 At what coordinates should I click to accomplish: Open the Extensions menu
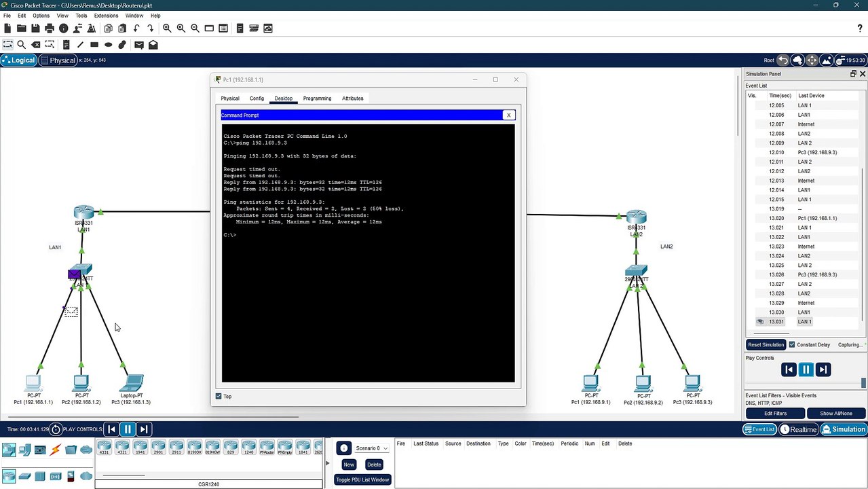pyautogui.click(x=106, y=16)
